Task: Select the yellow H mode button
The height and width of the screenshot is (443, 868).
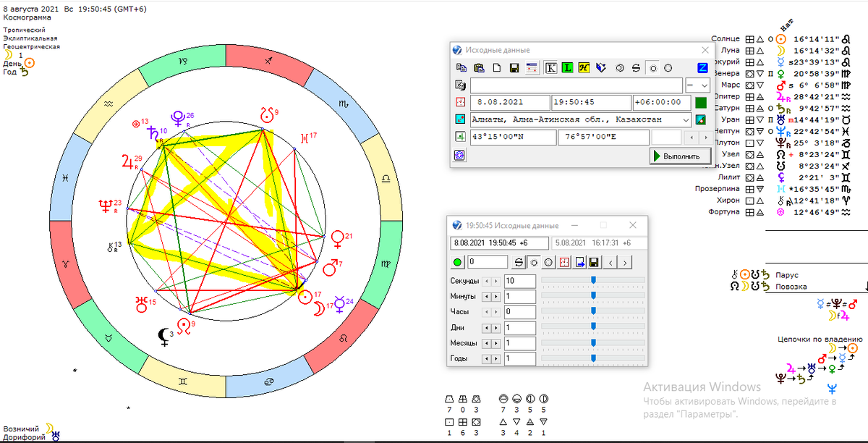Action: click(x=584, y=68)
